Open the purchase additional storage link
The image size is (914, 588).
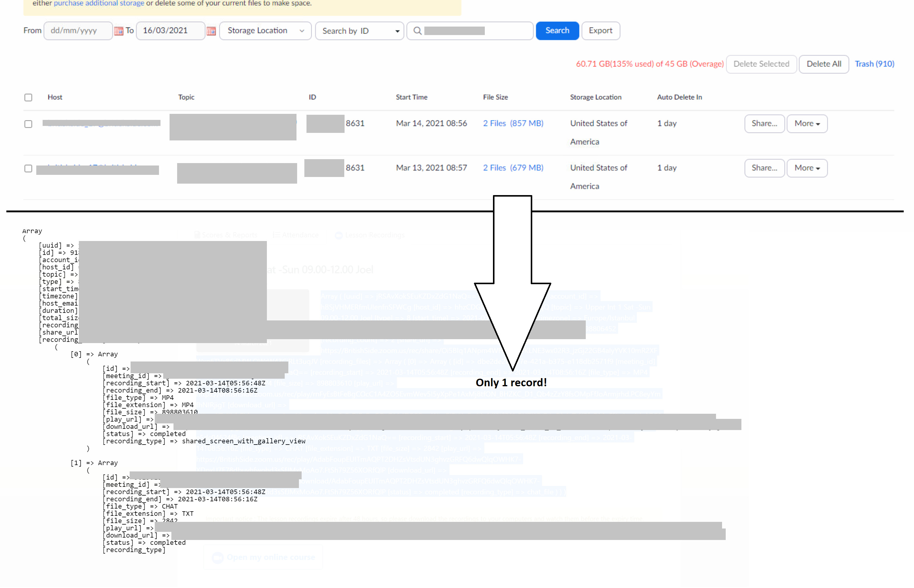(x=99, y=3)
